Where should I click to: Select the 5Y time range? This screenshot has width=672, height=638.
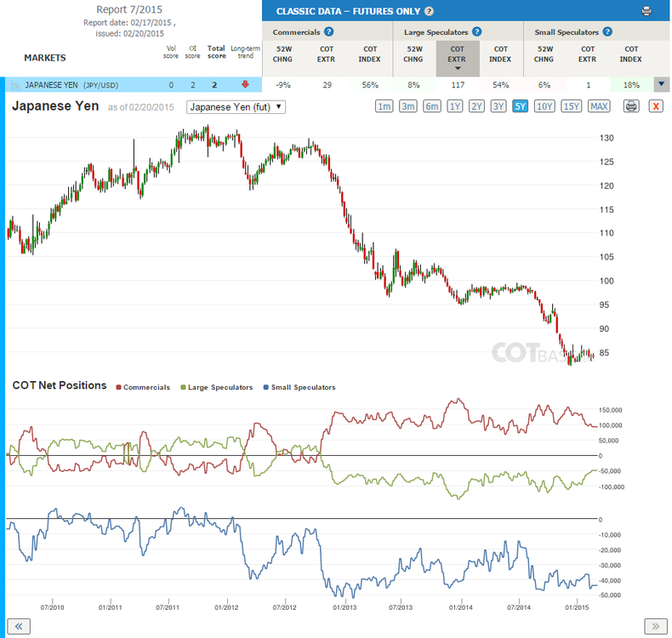[520, 106]
